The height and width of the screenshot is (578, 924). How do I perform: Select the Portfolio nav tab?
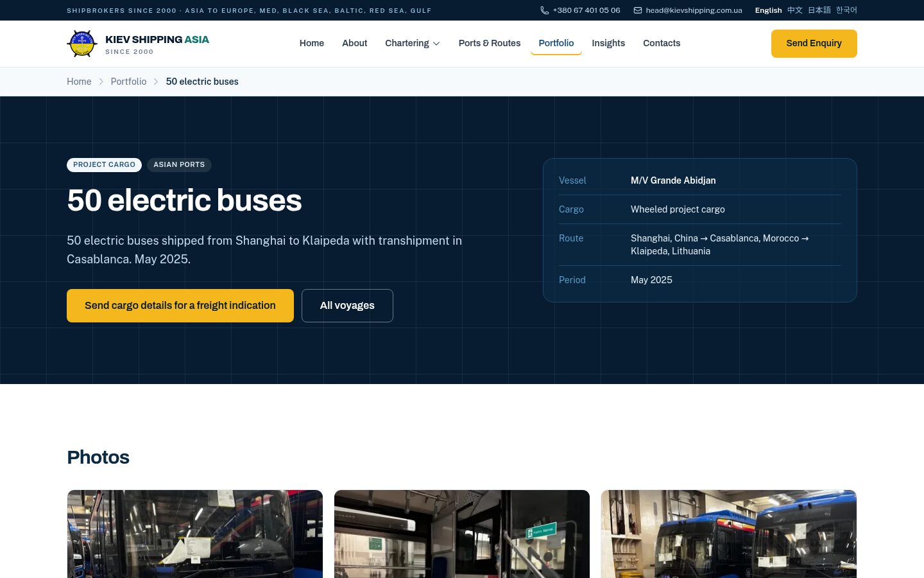[x=556, y=43]
